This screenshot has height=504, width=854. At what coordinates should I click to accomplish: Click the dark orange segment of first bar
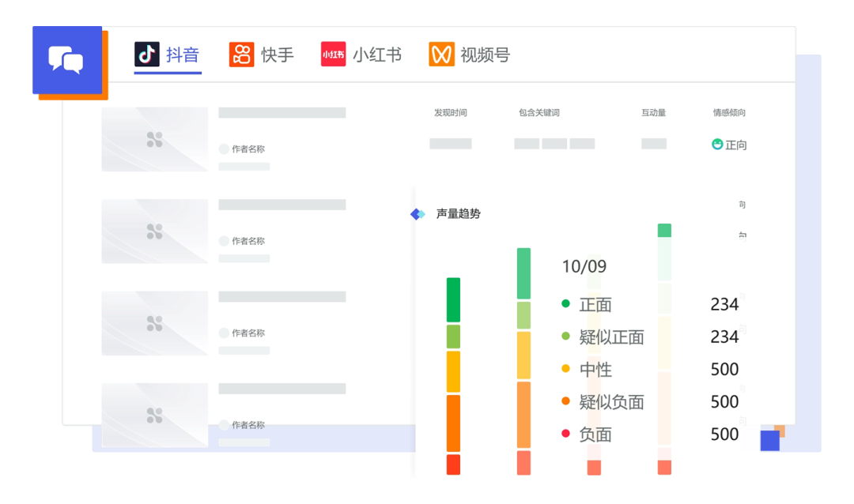tap(453, 423)
